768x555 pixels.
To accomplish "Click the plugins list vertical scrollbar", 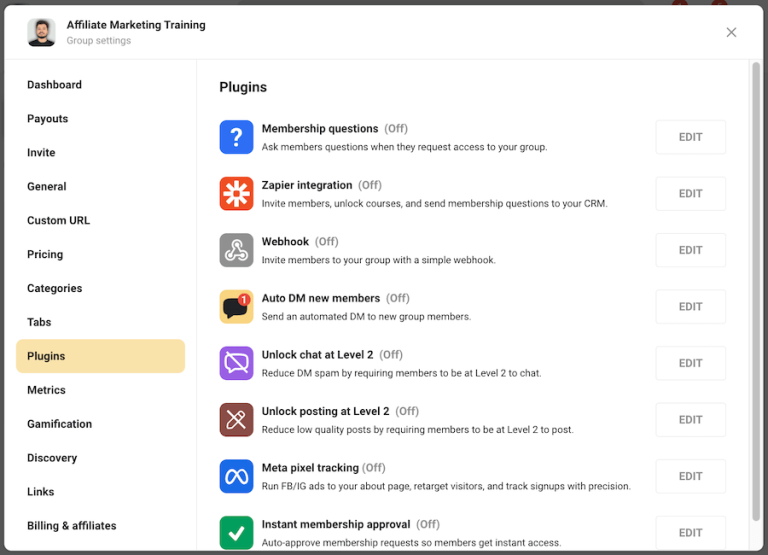I will click(756, 290).
